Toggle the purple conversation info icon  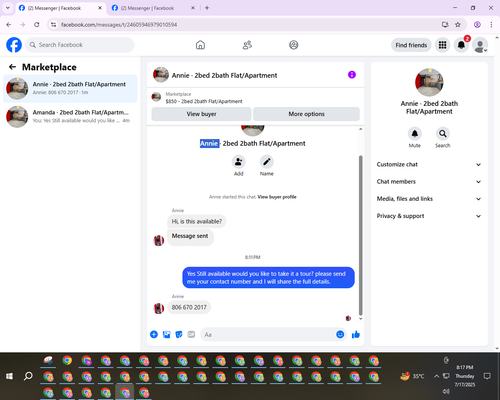click(352, 75)
